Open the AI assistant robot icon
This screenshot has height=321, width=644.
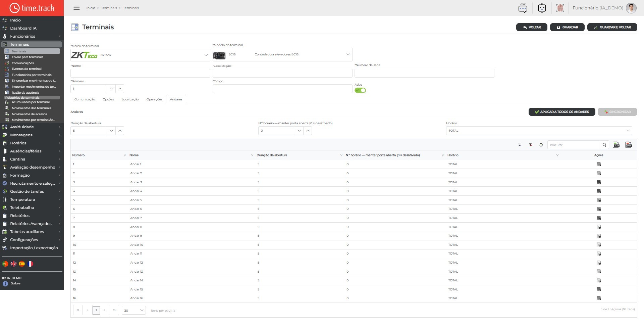pyautogui.click(x=542, y=8)
